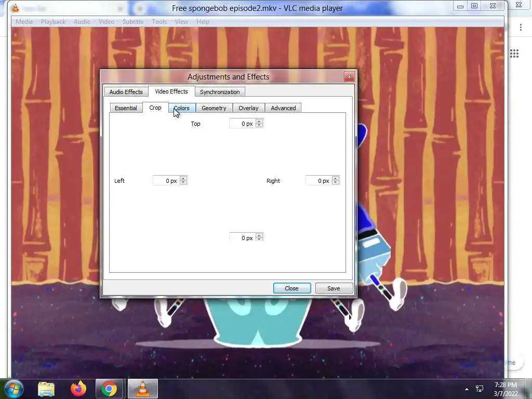Switch to Chrome in the taskbar
Screen dimensions: 532x399
pos(109,389)
